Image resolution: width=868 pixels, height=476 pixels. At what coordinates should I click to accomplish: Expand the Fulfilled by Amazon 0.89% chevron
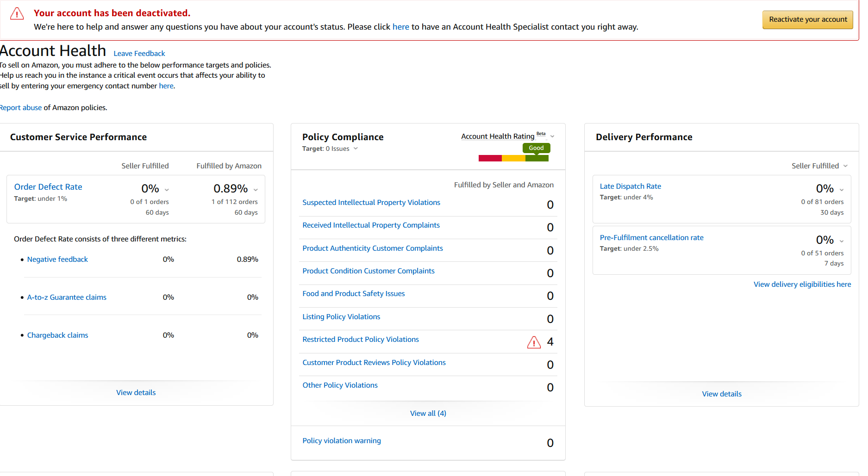(256, 190)
